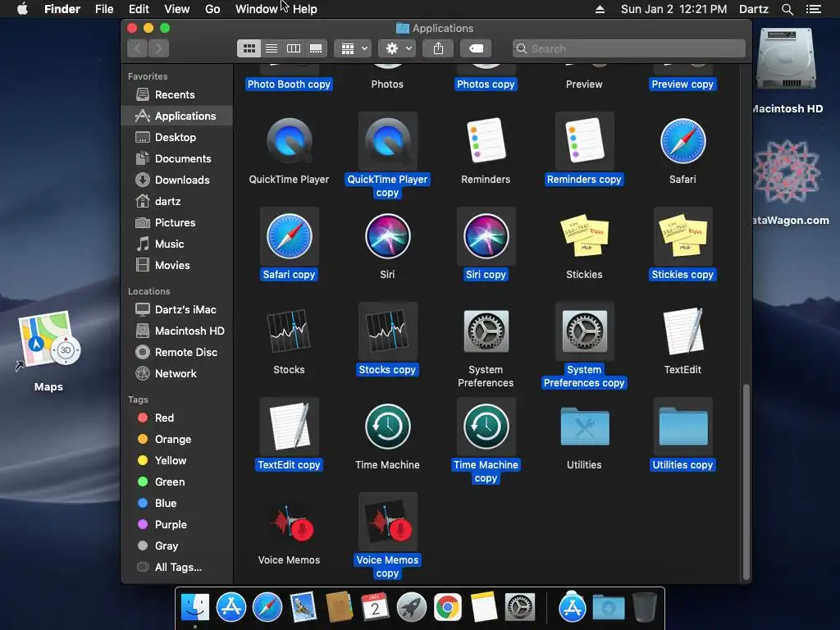Select Macintosh HD under Locations

click(177, 331)
